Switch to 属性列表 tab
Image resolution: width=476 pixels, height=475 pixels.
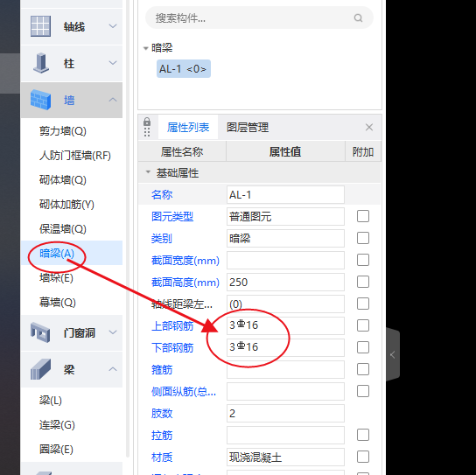point(188,127)
